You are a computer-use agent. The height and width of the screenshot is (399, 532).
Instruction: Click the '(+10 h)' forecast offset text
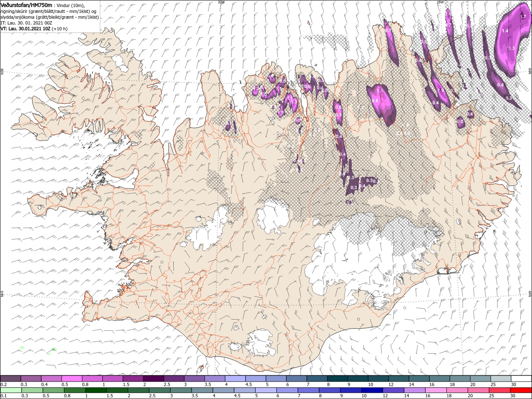tap(59, 29)
